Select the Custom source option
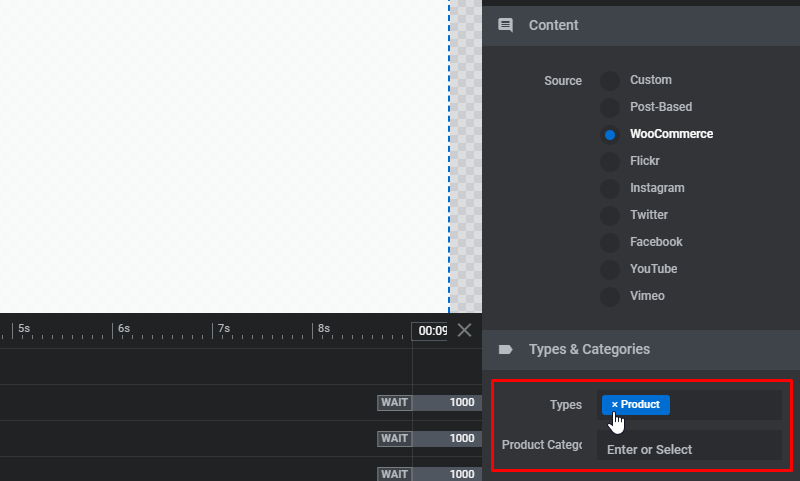 click(610, 81)
